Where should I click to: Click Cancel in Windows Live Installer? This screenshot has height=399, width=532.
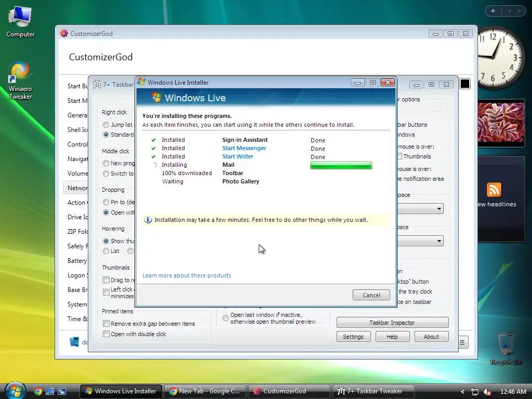click(x=371, y=295)
